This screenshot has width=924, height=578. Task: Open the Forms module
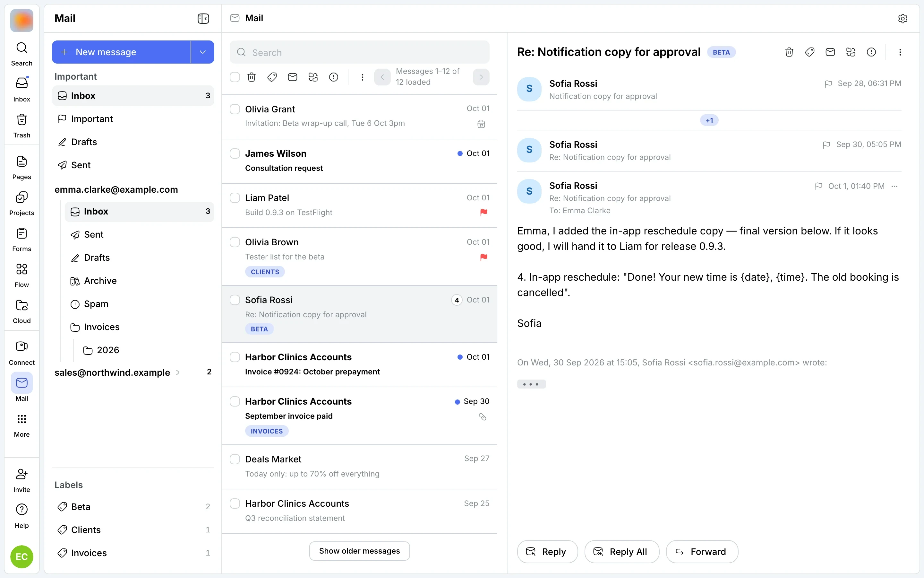[22, 240]
